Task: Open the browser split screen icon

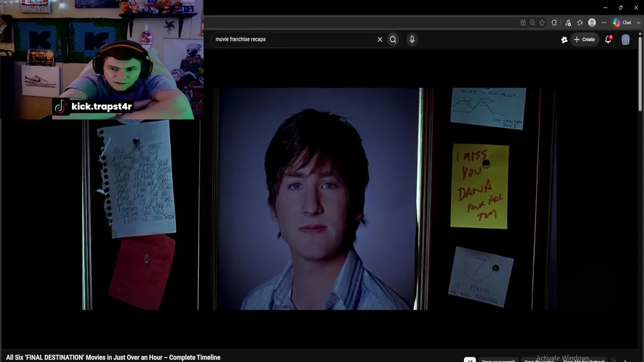Action: pos(523,23)
